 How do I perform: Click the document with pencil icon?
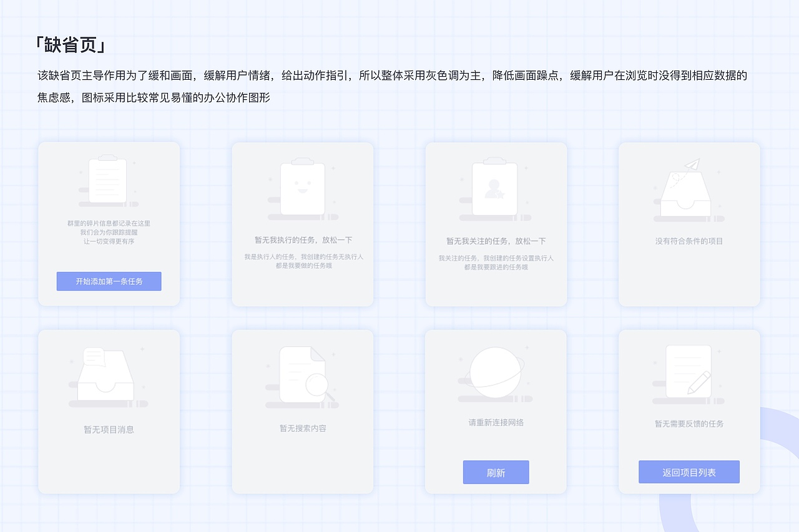coord(689,371)
